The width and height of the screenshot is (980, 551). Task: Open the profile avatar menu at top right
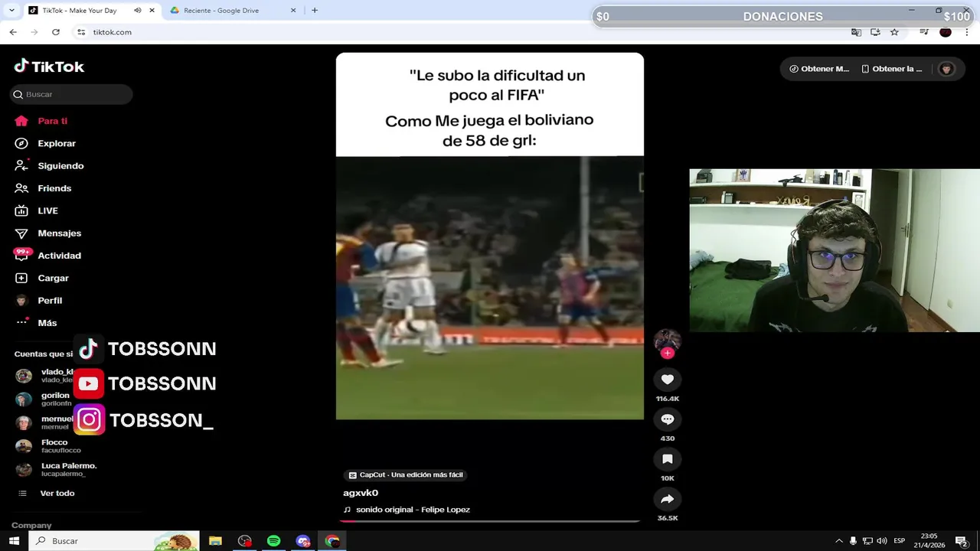[x=946, y=69]
